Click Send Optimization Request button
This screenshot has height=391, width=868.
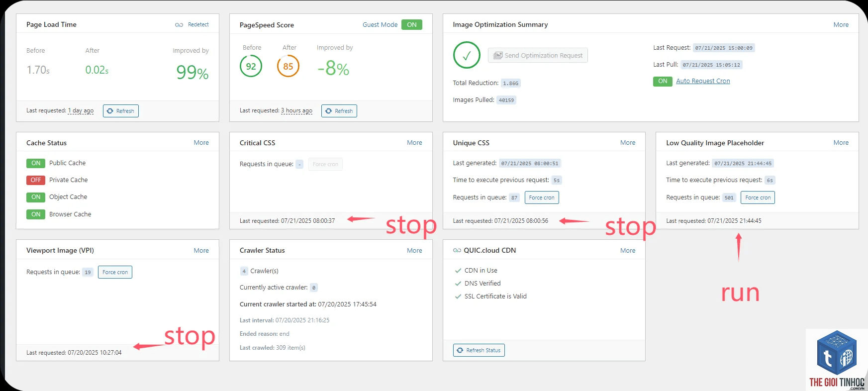point(538,55)
